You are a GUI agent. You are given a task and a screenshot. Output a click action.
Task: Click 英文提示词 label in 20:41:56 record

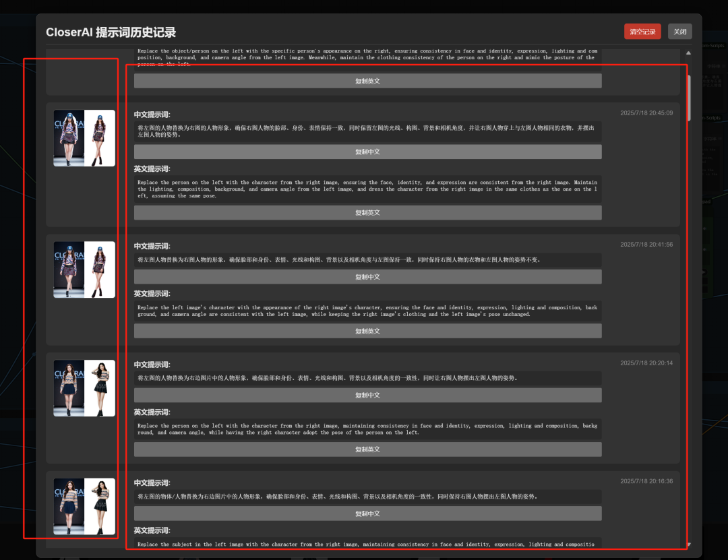click(152, 294)
